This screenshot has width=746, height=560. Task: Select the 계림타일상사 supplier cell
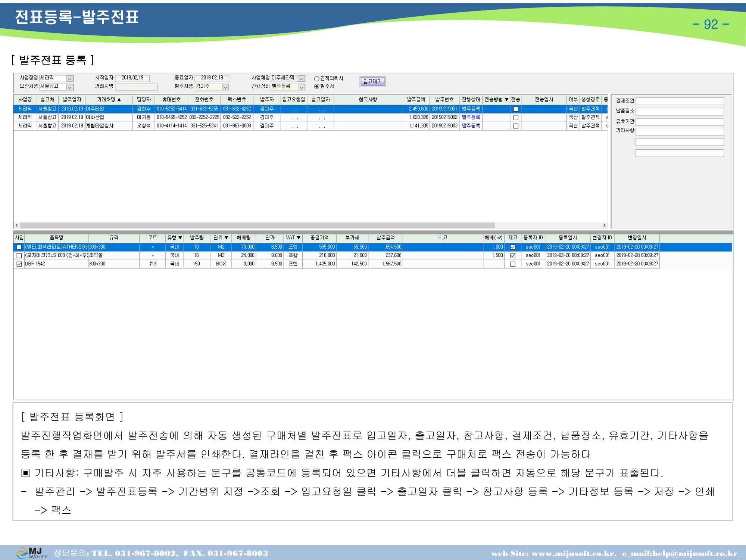pos(109,126)
